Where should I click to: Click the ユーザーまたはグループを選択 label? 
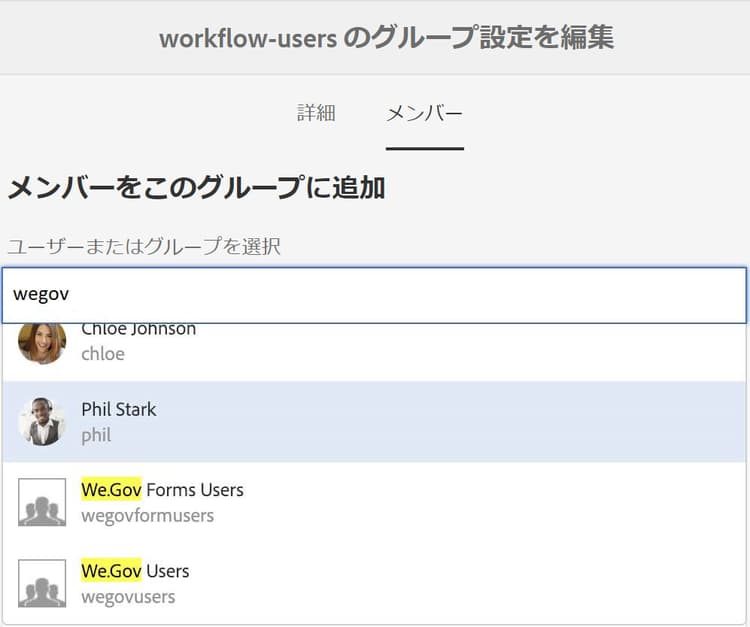coord(144,246)
